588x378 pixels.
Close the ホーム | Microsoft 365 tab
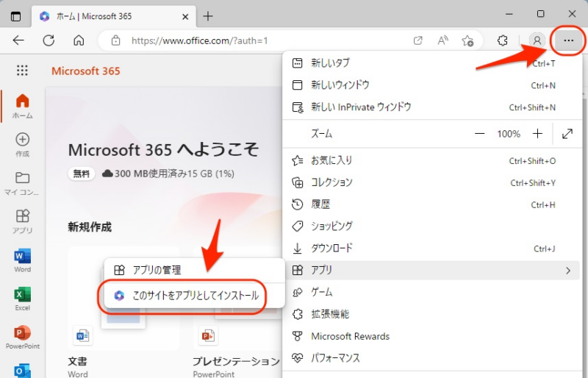(185, 16)
